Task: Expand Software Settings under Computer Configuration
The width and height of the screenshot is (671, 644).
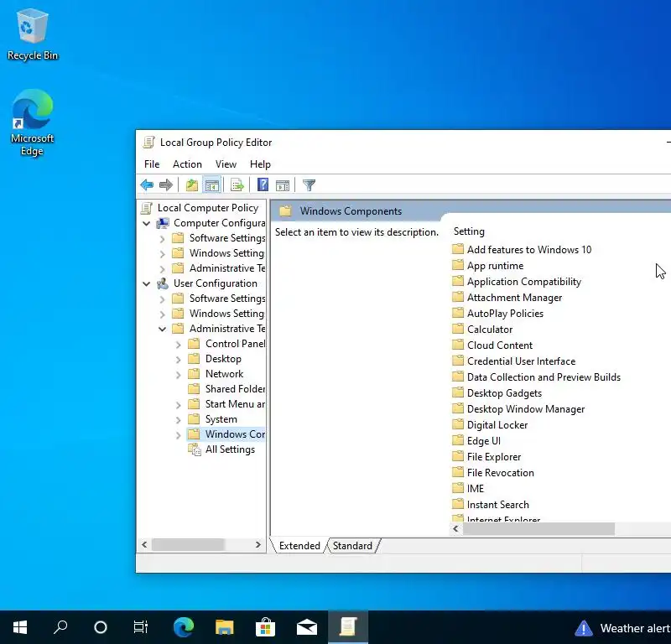Action: (162, 238)
